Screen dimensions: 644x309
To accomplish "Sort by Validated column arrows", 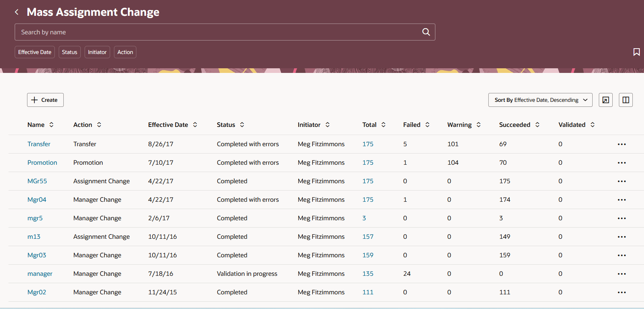I will (593, 125).
